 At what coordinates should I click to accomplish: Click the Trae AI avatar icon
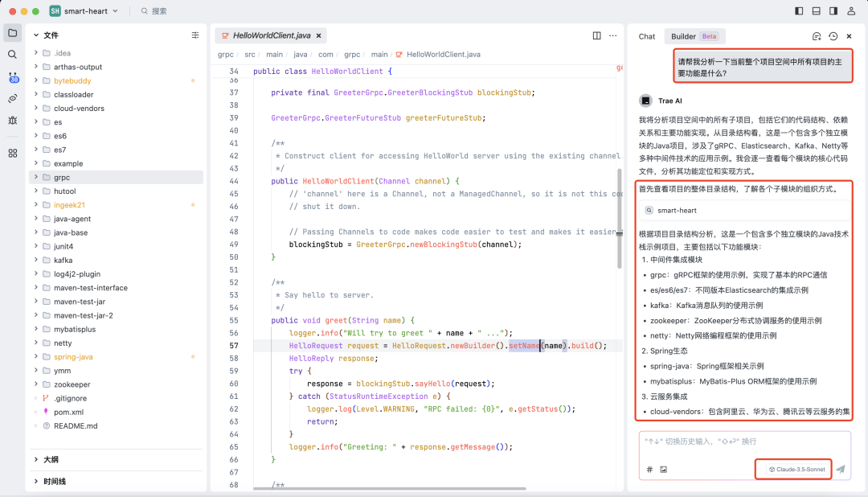click(645, 101)
